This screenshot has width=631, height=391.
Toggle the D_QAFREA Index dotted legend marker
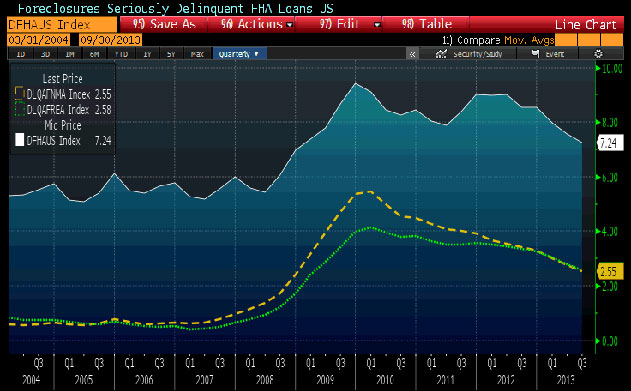[19, 109]
